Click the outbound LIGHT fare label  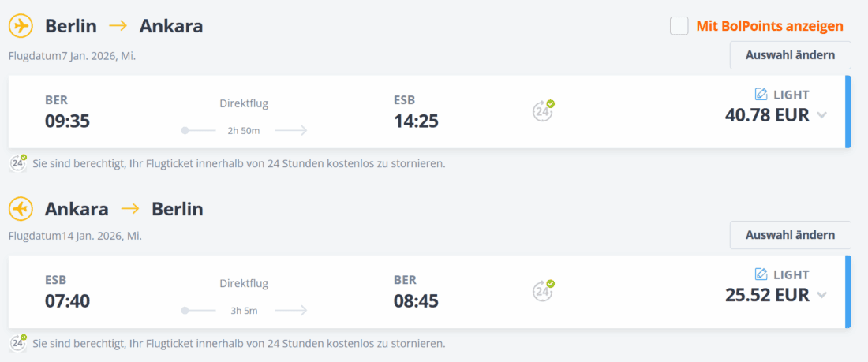(x=791, y=95)
